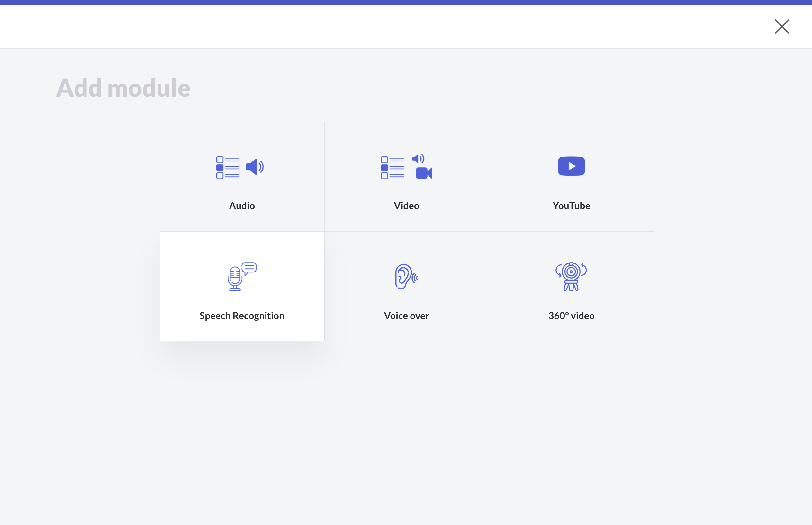The image size is (812, 525).
Task: Click the speech bubble beside the microphone
Action: pyautogui.click(x=249, y=268)
